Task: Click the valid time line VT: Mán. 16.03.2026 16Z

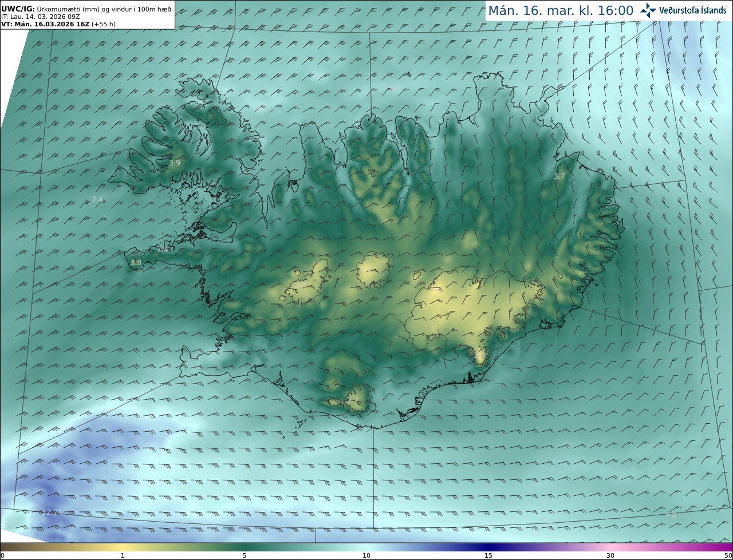Action: (x=57, y=24)
